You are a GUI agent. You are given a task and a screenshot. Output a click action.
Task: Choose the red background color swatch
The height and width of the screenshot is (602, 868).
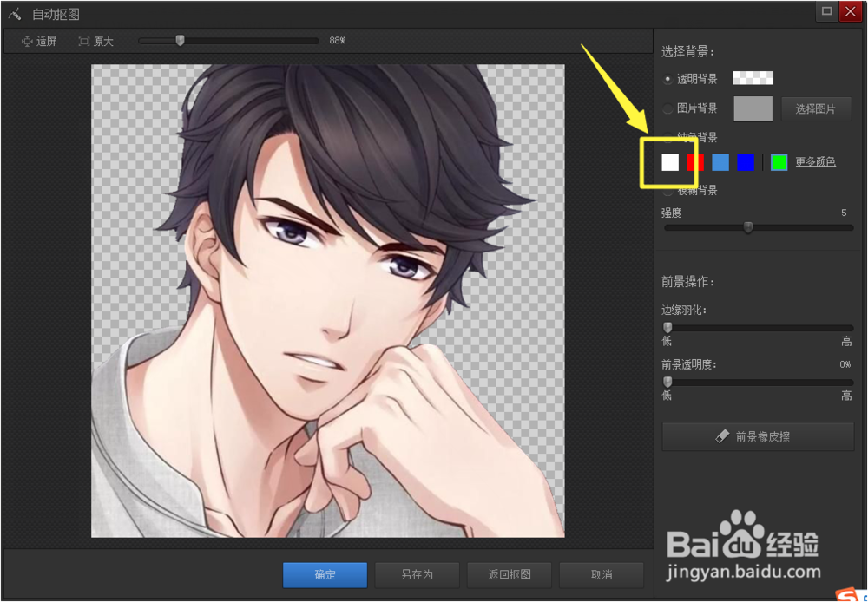pyautogui.click(x=695, y=162)
